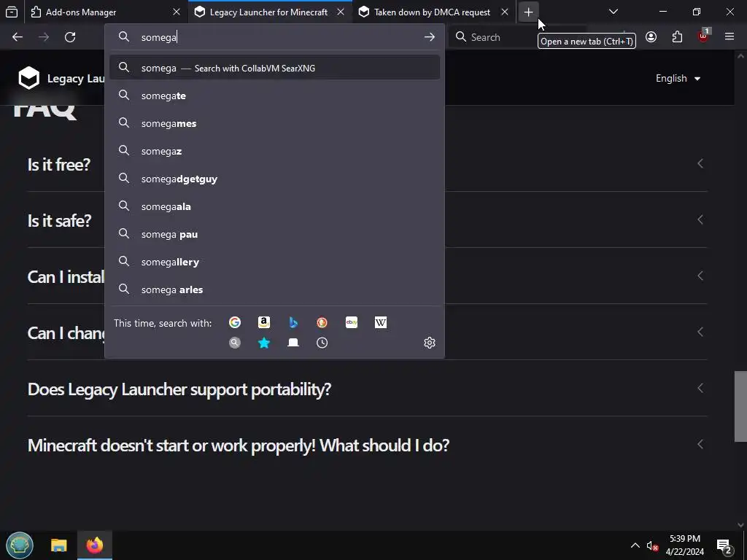Open "Does Legacy Launcher support portability?" question
The width and height of the screenshot is (747, 560).
(x=179, y=389)
